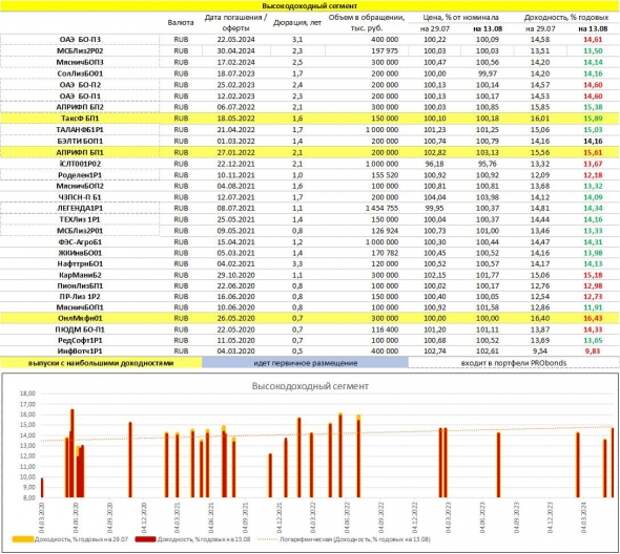
Task: Select bond name 'МСБЛиз2Р02'
Action: (x=80, y=51)
